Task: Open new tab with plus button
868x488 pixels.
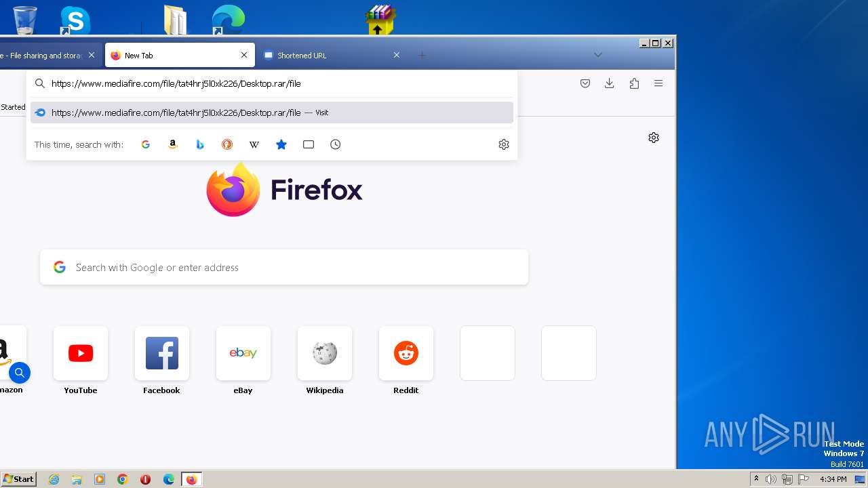Action: pyautogui.click(x=422, y=55)
